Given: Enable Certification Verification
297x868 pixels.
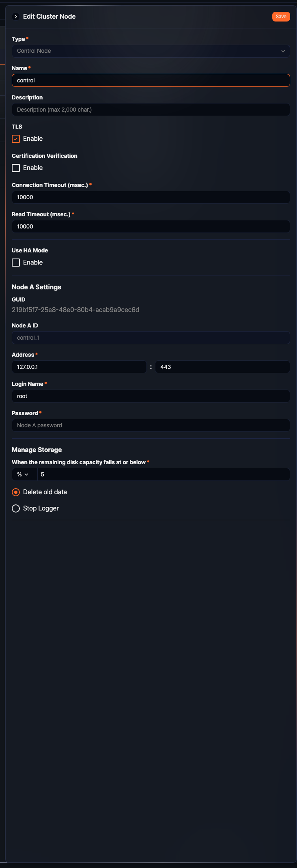Looking at the screenshot, I should pos(15,168).
